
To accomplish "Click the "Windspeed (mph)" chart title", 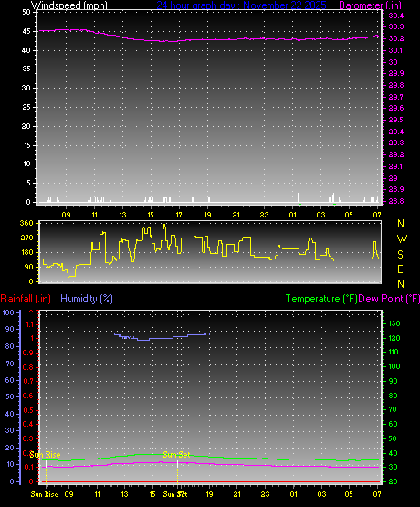I will [x=69, y=5].
